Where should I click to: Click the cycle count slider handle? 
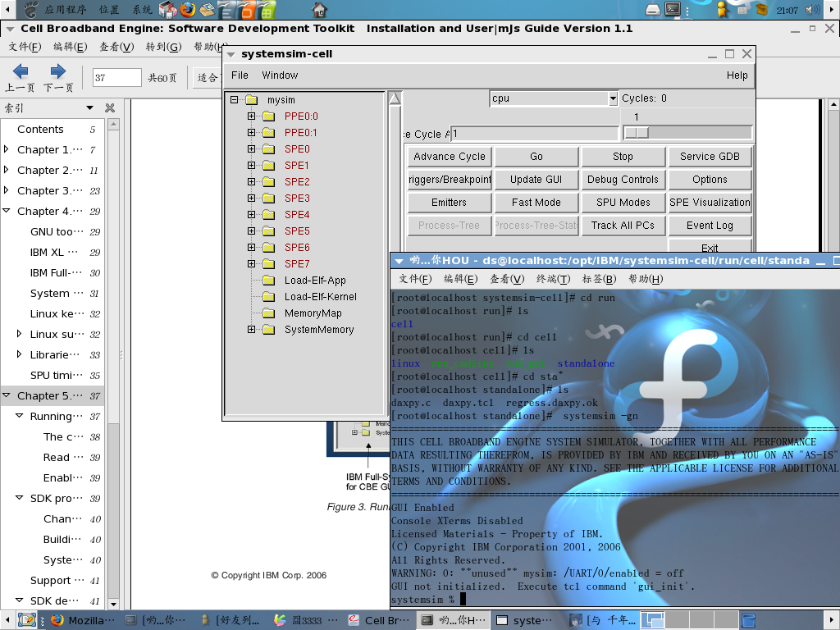637,132
